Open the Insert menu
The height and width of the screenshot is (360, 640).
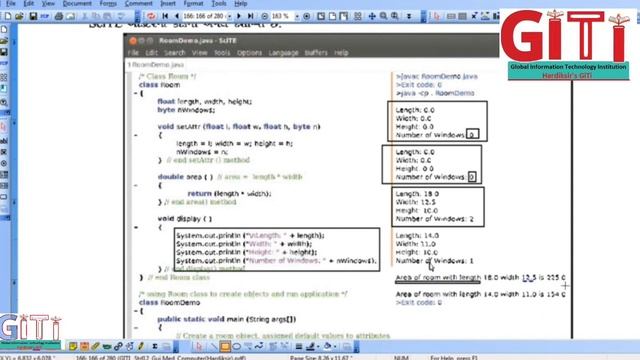(168, 4)
